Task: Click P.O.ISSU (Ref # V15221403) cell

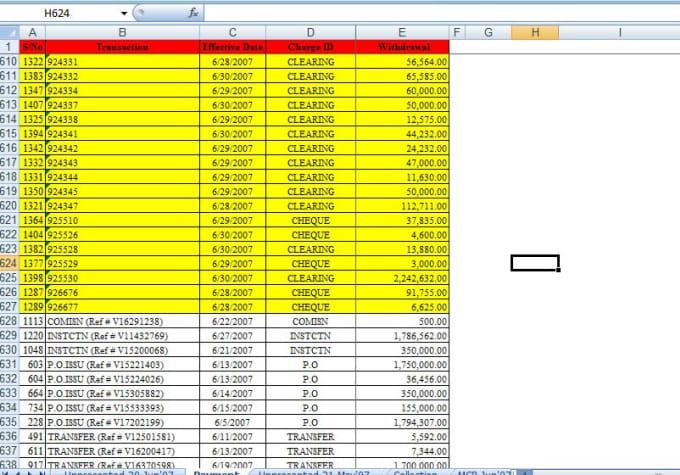Action: [122, 364]
